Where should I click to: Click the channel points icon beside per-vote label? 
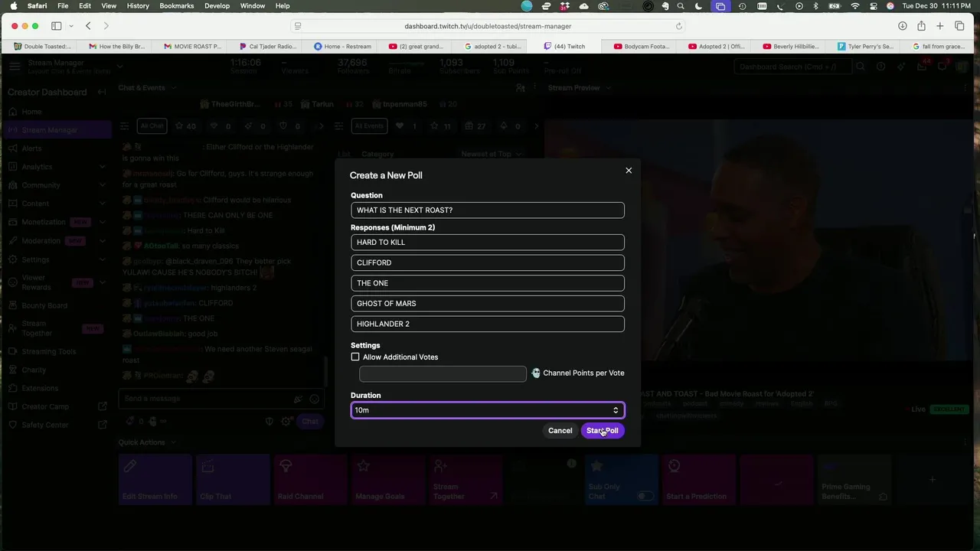536,373
